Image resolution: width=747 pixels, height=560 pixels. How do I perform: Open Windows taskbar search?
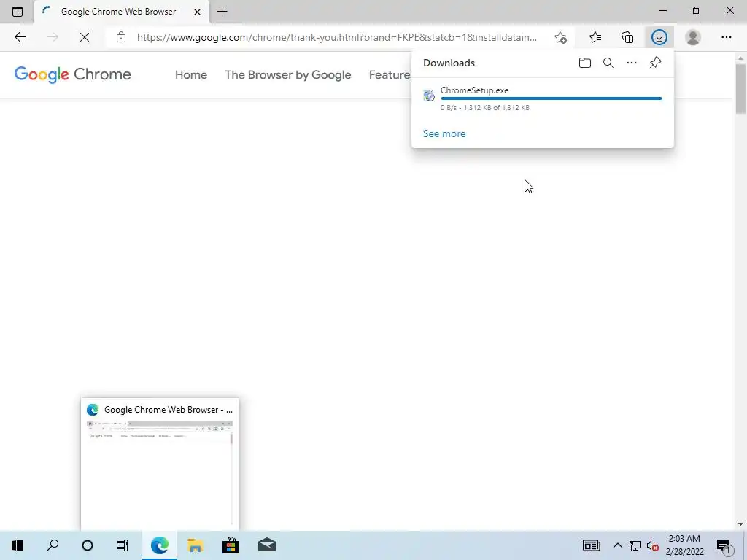click(x=53, y=545)
